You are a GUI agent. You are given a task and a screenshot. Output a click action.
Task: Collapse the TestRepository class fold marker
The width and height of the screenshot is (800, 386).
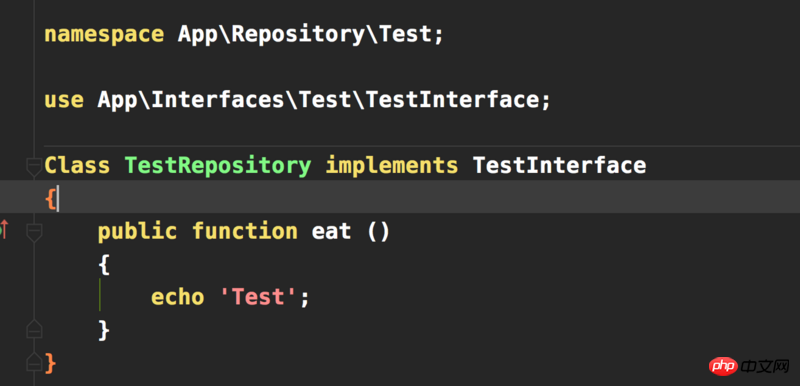tap(34, 167)
